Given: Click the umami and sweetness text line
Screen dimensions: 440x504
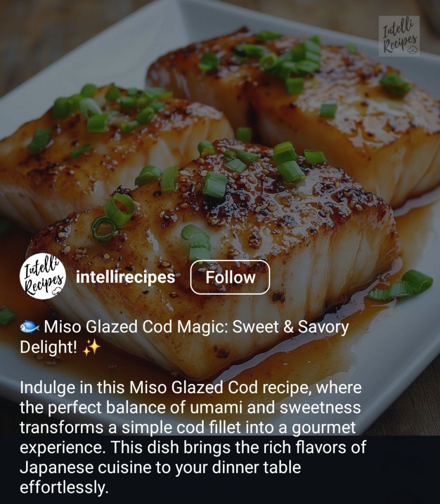Looking at the screenshot, I should (190, 407).
